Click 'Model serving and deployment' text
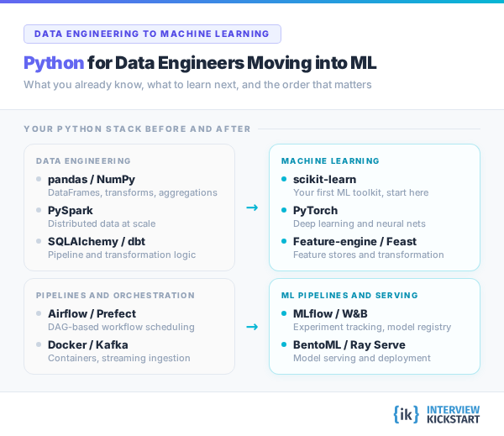The width and height of the screenshot is (504, 436). [x=361, y=358]
